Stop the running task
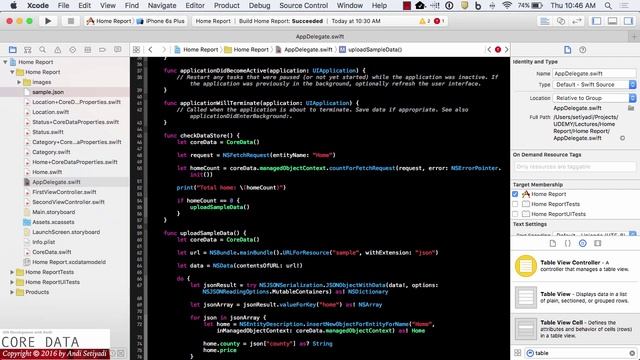The image size is (640, 360). [x=71, y=21]
